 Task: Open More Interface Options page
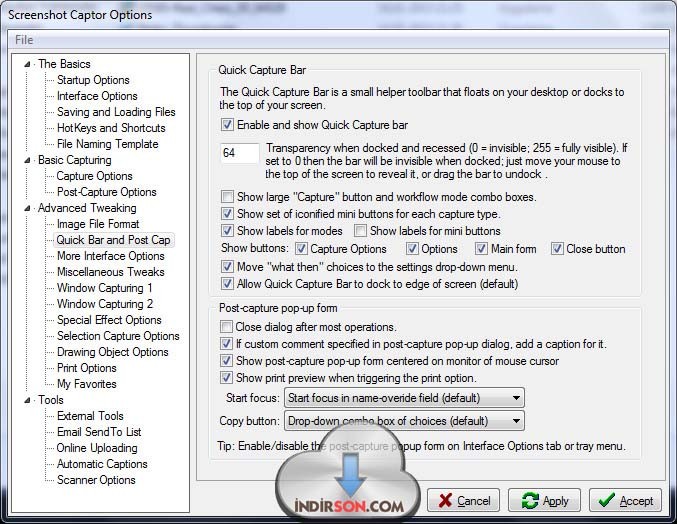(111, 256)
